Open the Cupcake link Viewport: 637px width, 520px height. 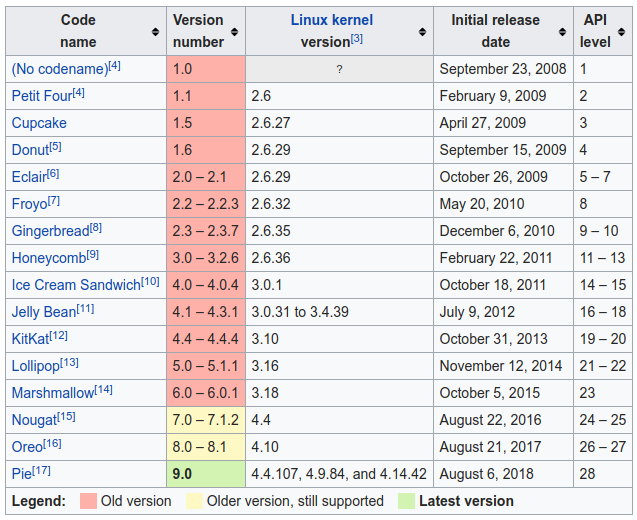click(39, 123)
